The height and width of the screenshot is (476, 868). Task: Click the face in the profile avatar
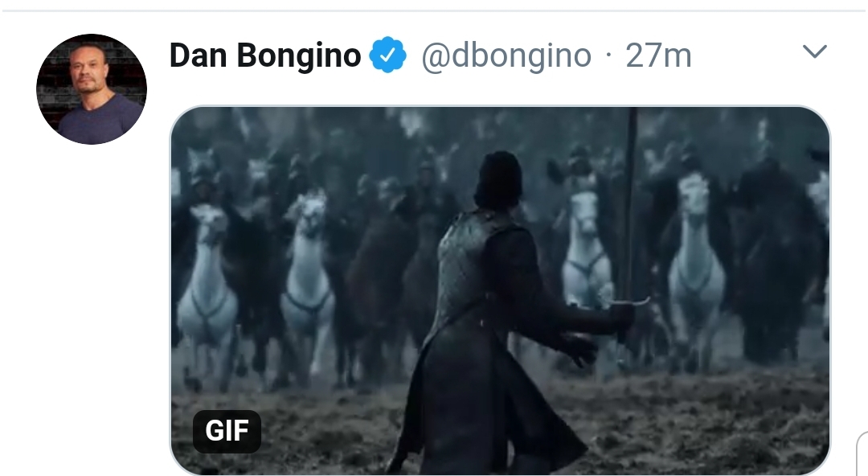click(x=88, y=71)
